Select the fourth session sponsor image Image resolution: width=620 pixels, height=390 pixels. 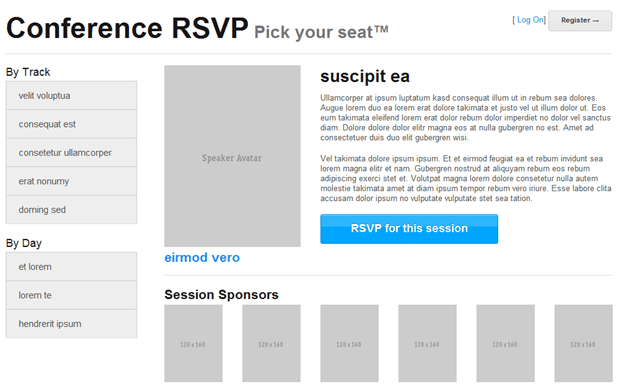coord(427,343)
